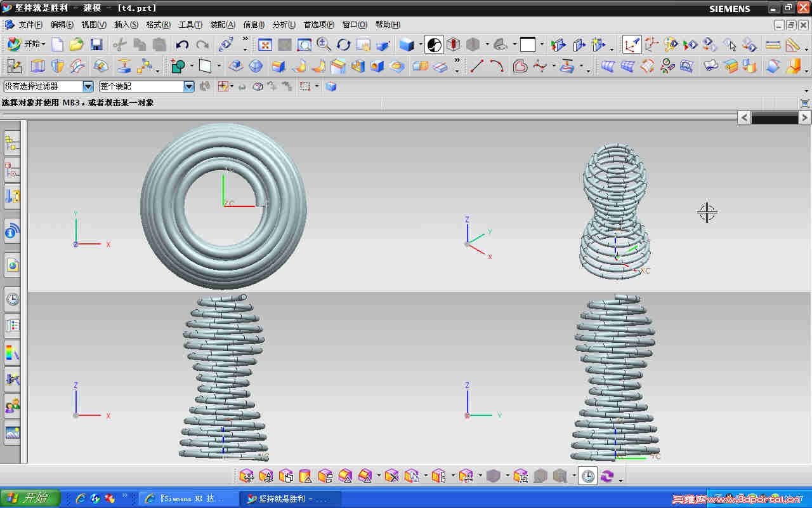Click the Fit view icon
This screenshot has height=508, width=812.
click(x=265, y=44)
